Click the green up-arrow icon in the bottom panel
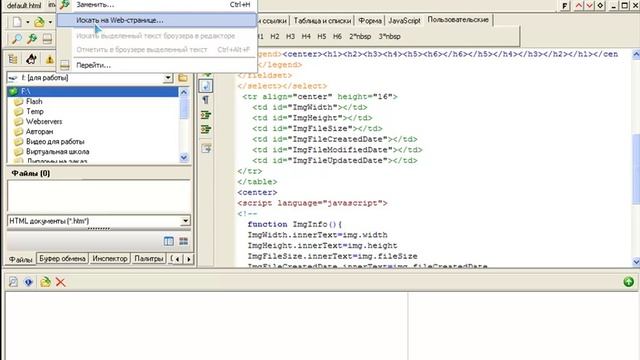The width and height of the screenshot is (640, 360). tap(629, 282)
